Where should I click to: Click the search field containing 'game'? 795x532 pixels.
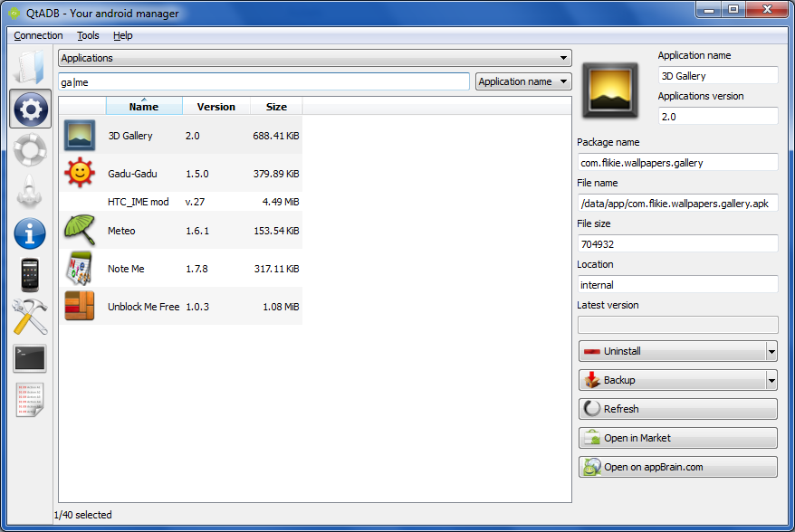coord(264,82)
